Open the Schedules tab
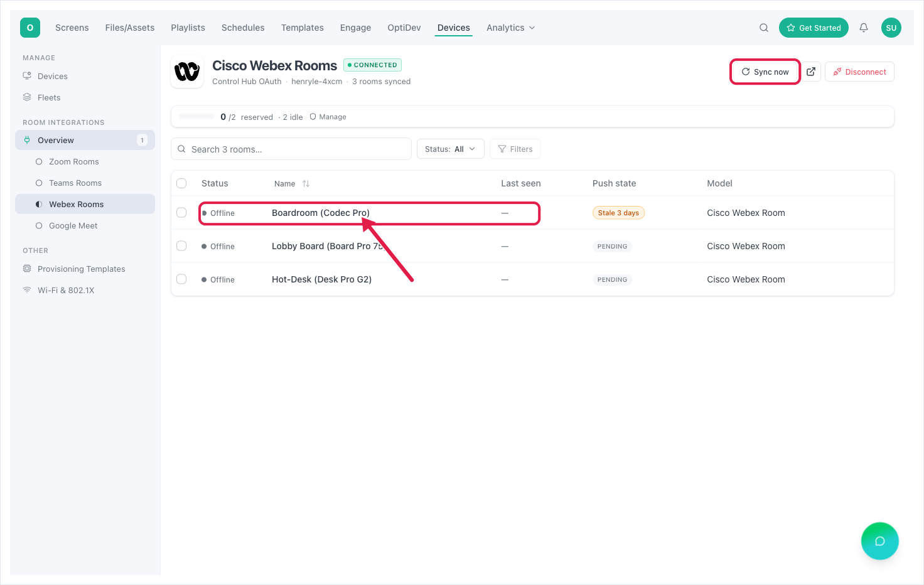 (243, 28)
